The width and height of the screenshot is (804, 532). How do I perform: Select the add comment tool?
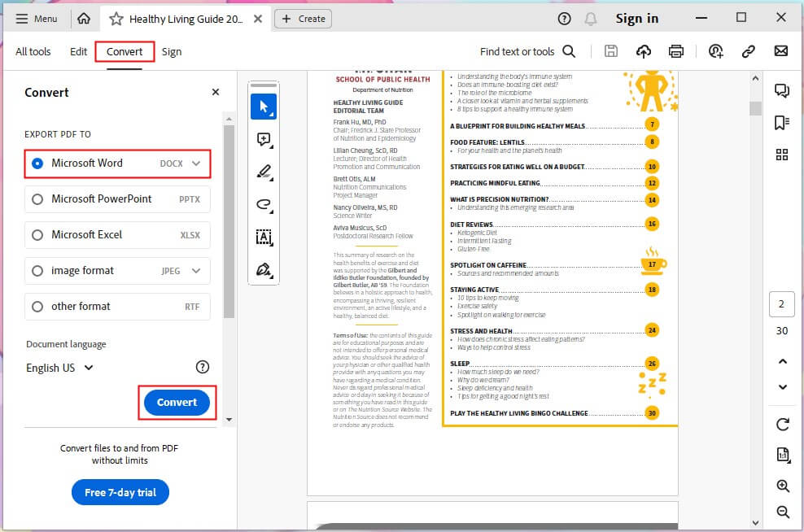(264, 139)
